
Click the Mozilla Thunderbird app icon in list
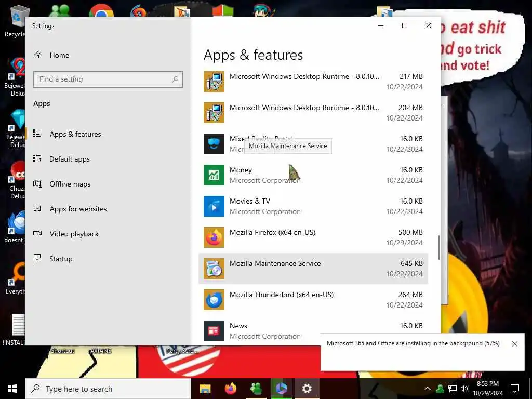click(x=214, y=300)
